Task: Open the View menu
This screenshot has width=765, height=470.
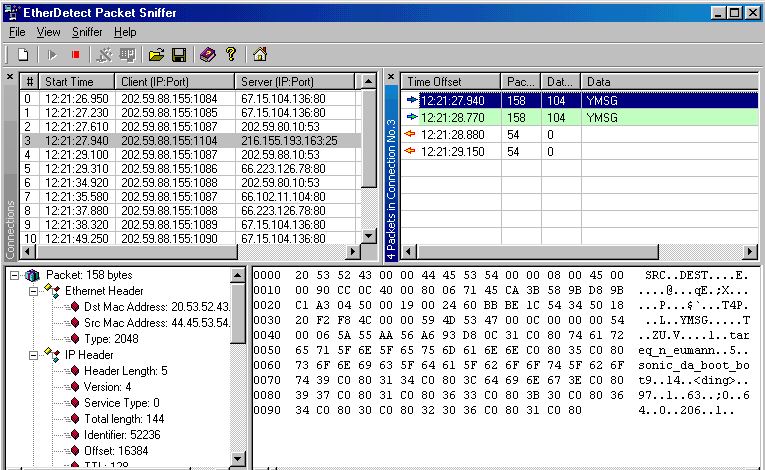Action: coord(48,32)
